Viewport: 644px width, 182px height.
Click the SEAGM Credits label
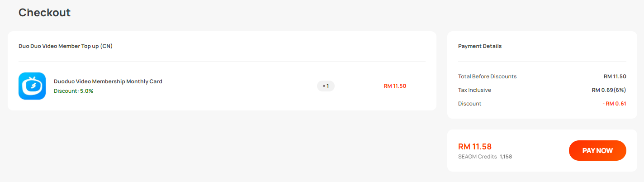tap(478, 157)
